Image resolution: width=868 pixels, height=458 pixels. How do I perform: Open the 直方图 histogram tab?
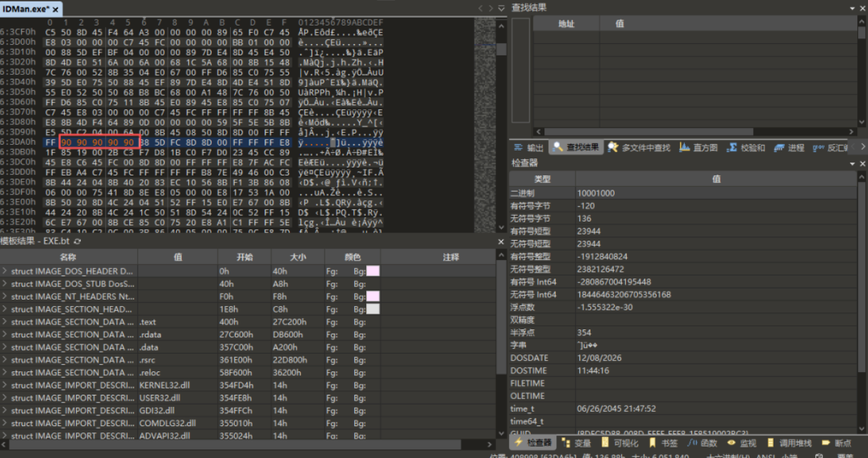(698, 148)
